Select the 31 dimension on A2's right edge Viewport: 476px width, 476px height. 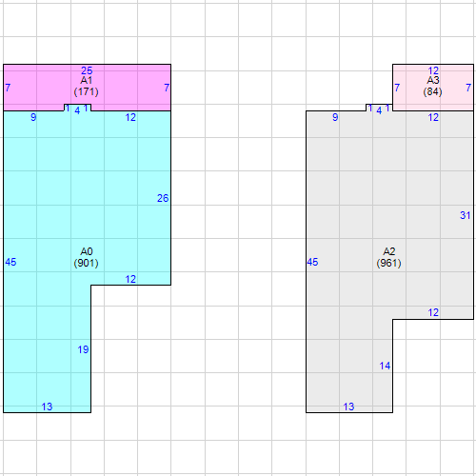click(466, 215)
